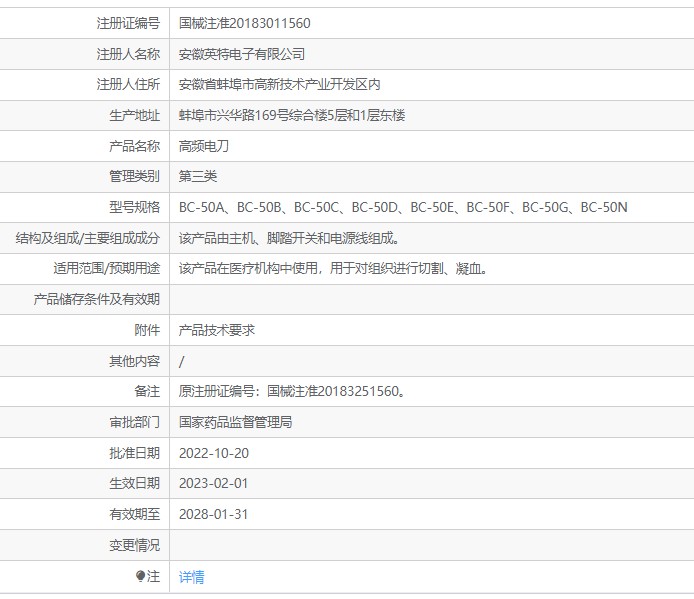This screenshot has height=599, width=694.
Task: Click the 生效日期 label
Action: 135,483
